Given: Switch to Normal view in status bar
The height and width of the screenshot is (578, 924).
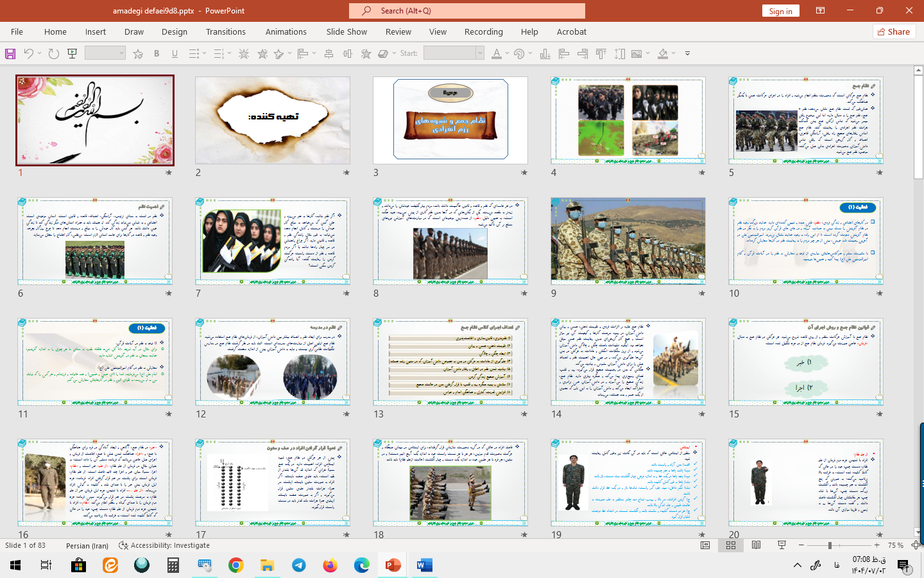Looking at the screenshot, I should click(705, 545).
